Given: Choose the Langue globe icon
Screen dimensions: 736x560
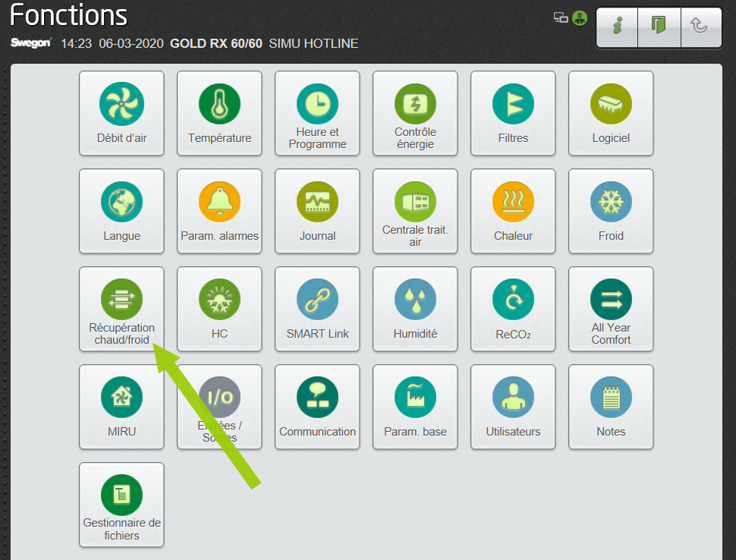Looking at the screenshot, I should 121,211.
